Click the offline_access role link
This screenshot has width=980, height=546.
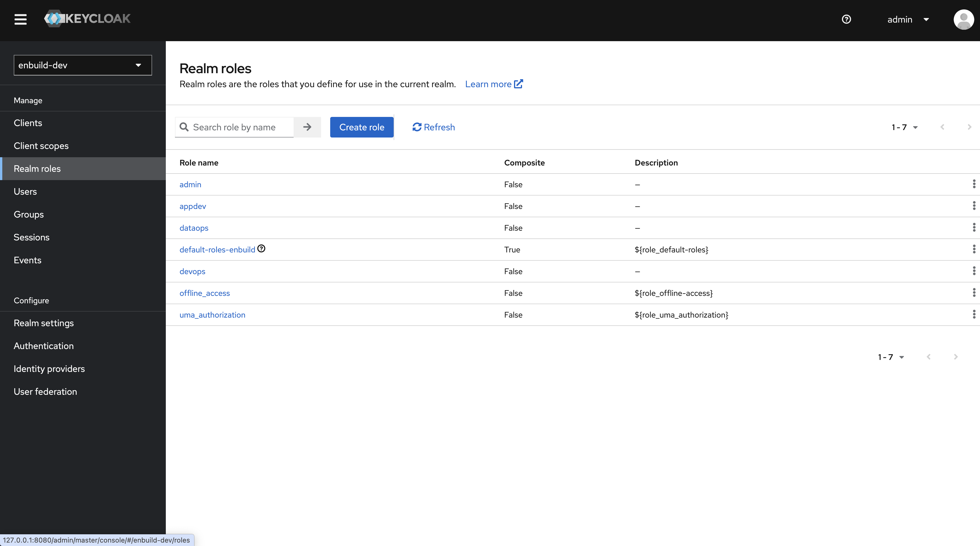click(x=205, y=292)
